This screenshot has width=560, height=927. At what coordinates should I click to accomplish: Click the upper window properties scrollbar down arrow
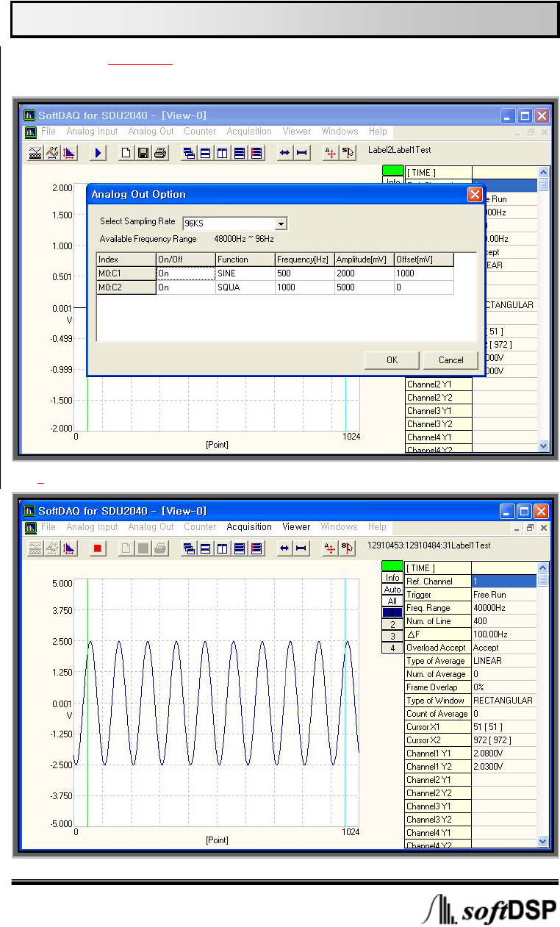point(544,445)
